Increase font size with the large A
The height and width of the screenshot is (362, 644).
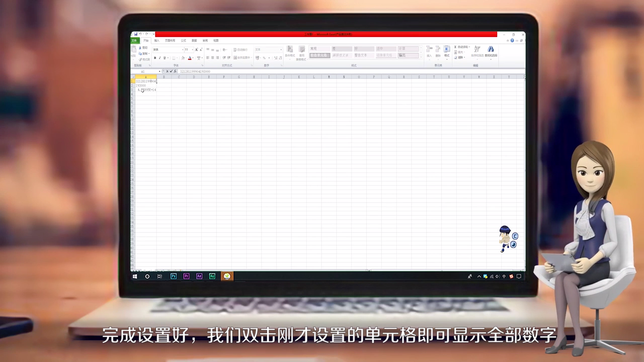pos(196,49)
